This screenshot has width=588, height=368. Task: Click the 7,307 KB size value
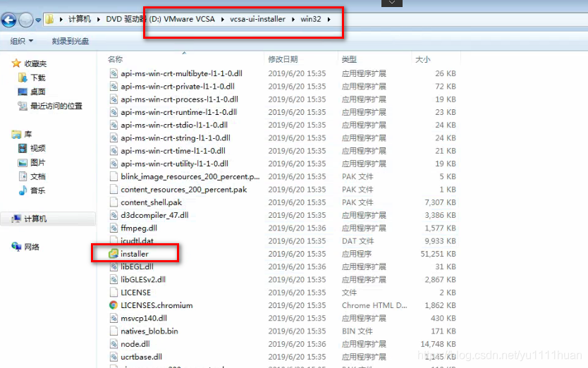coord(440,202)
